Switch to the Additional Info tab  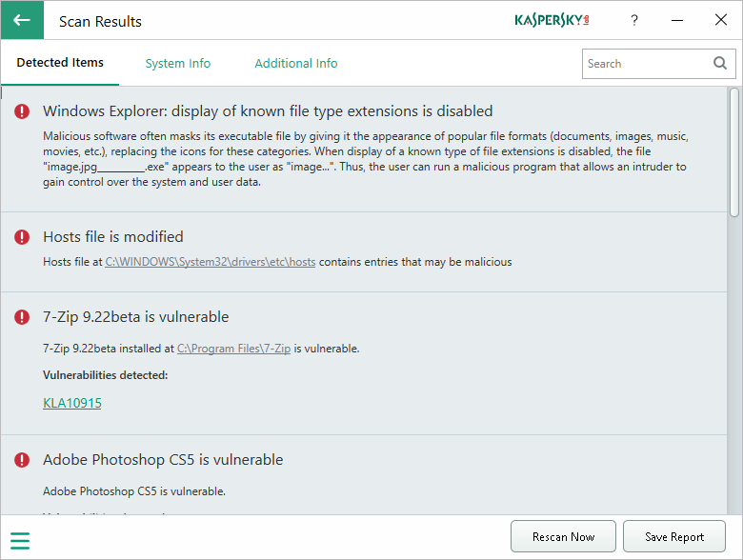pos(296,64)
